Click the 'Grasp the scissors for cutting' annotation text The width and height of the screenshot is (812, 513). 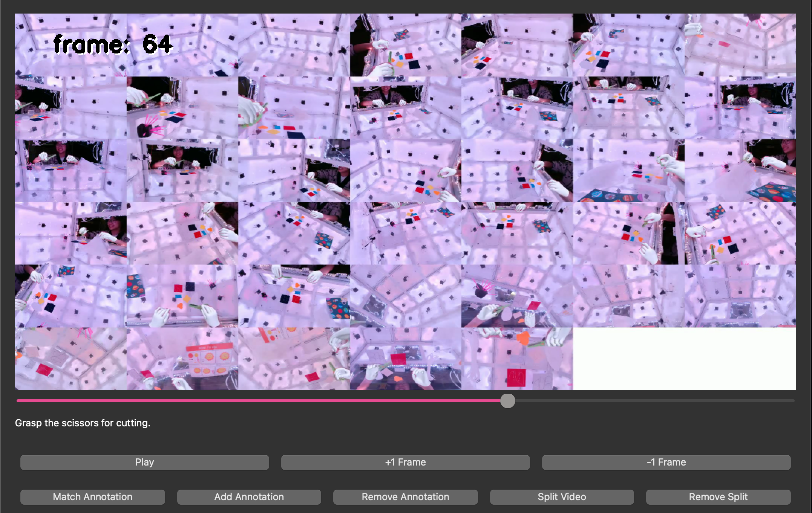click(x=83, y=423)
